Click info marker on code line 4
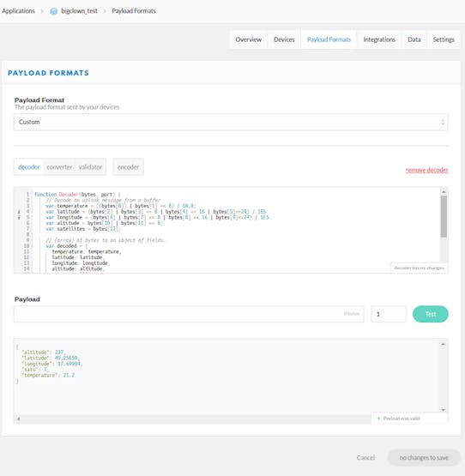465x476 pixels. [19, 212]
